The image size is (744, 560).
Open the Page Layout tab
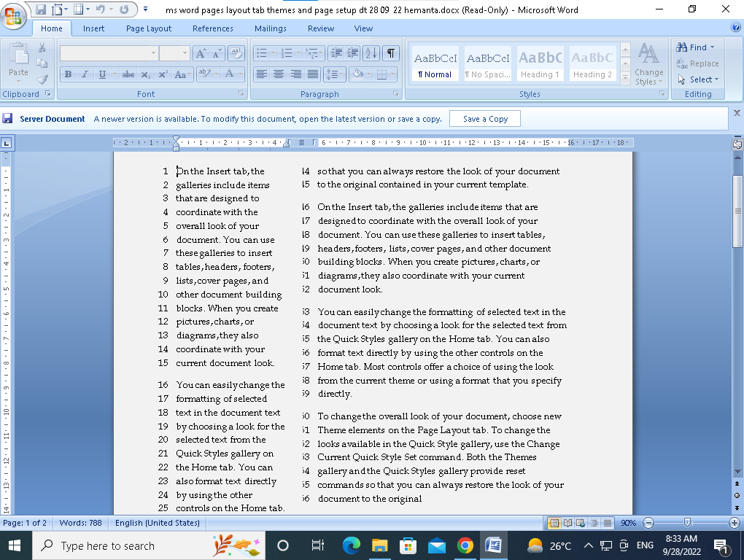pyautogui.click(x=149, y=28)
